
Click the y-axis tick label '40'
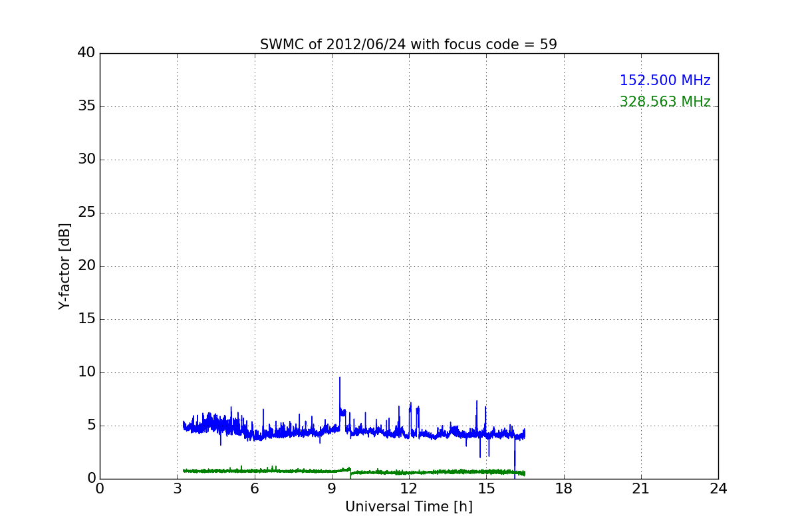86,53
